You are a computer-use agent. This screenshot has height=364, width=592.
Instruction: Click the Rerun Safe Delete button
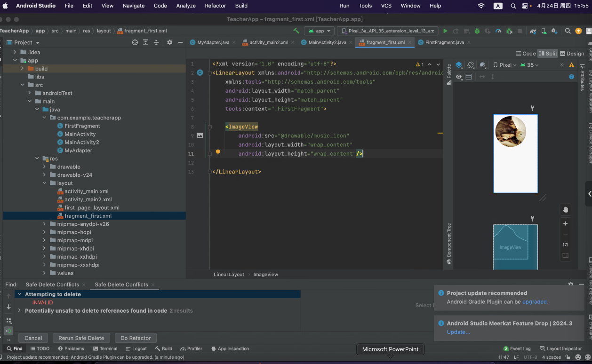click(81, 338)
